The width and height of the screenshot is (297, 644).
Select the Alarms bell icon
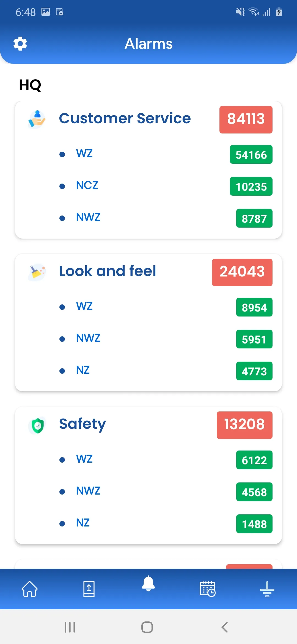148,584
